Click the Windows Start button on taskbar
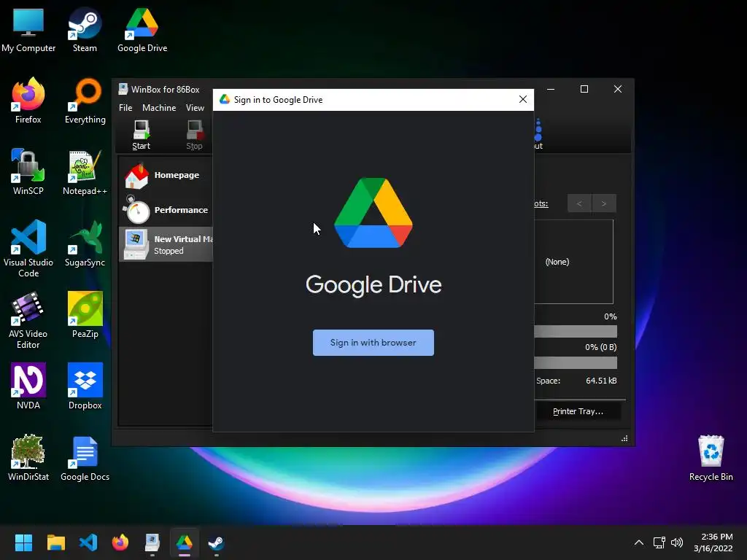The width and height of the screenshot is (747, 560). (23, 542)
